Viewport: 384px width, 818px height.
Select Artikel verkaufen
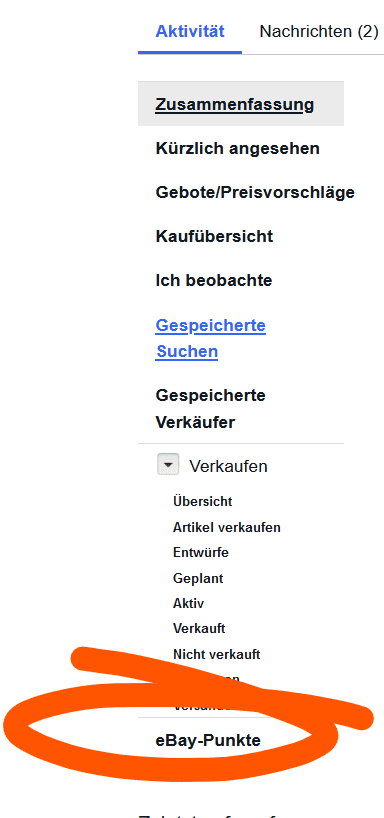click(x=227, y=527)
